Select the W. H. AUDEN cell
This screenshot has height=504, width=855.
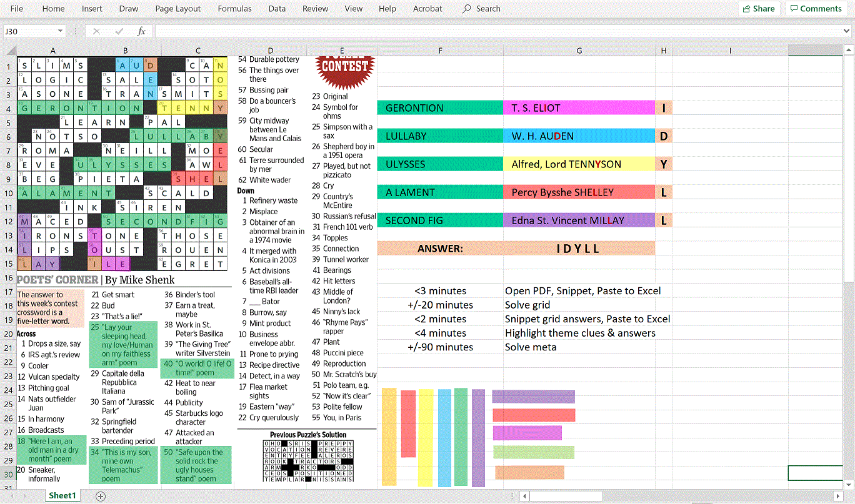click(579, 136)
